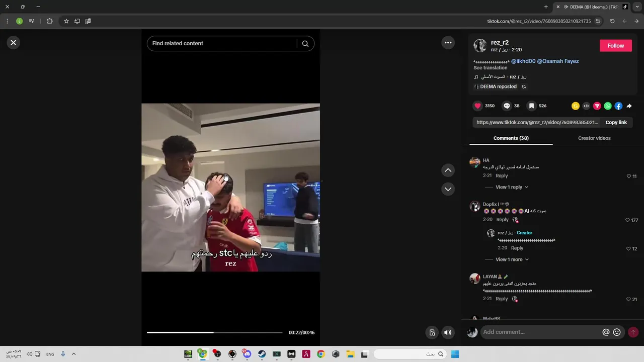Screen dimensions: 644x362
Task: Post comment with the red arrow button
Action: click(633, 332)
